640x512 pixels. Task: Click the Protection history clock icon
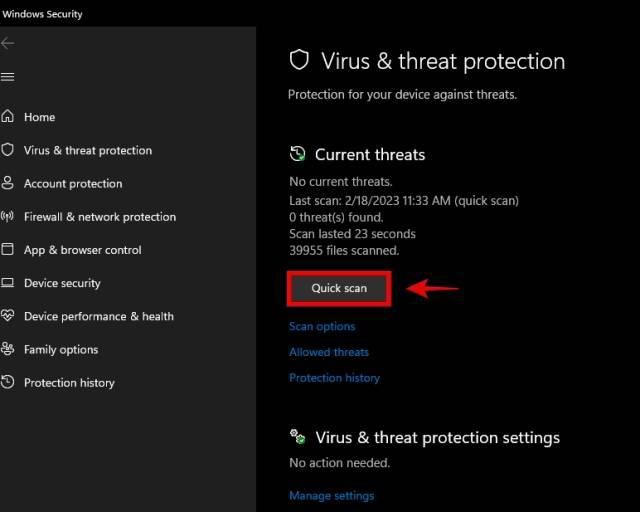(8, 382)
